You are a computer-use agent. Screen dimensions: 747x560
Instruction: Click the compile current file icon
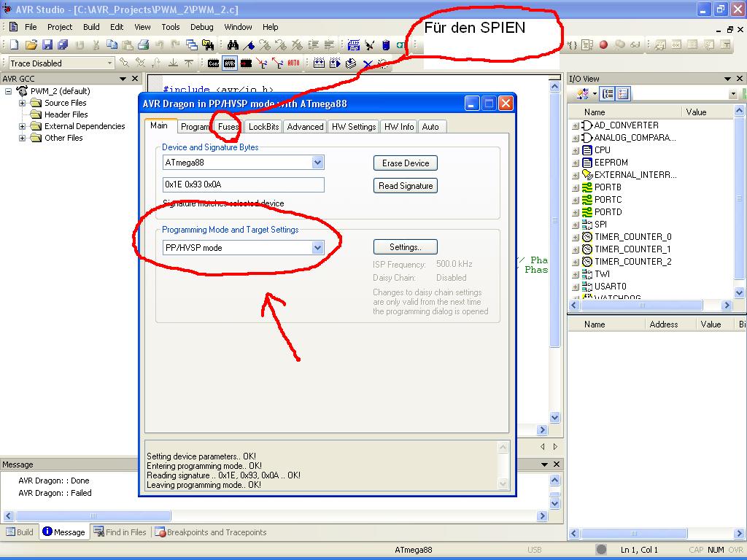(351, 63)
